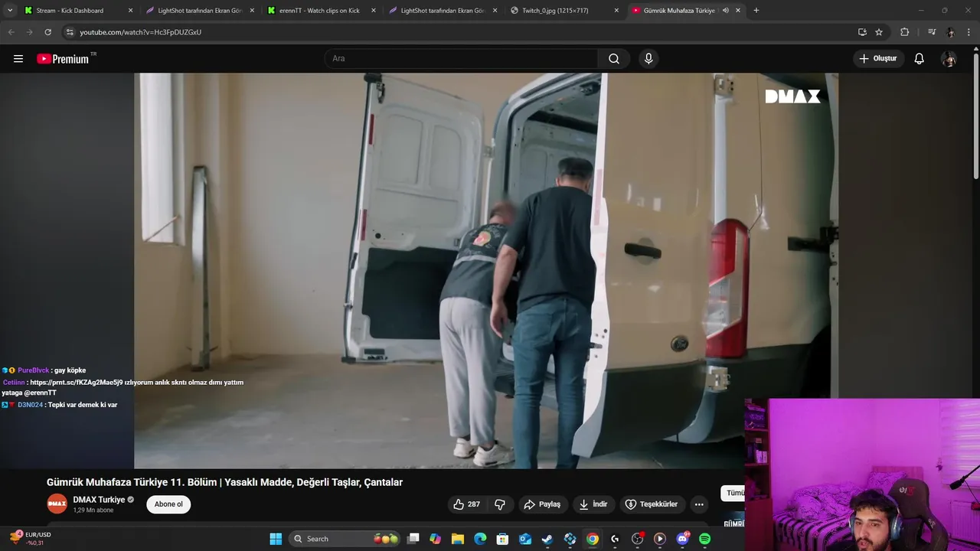Open Chrome media control icon
The image size is (980, 551).
932,32
